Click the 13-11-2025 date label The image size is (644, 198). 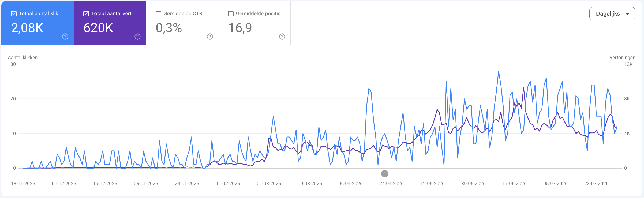click(23, 184)
